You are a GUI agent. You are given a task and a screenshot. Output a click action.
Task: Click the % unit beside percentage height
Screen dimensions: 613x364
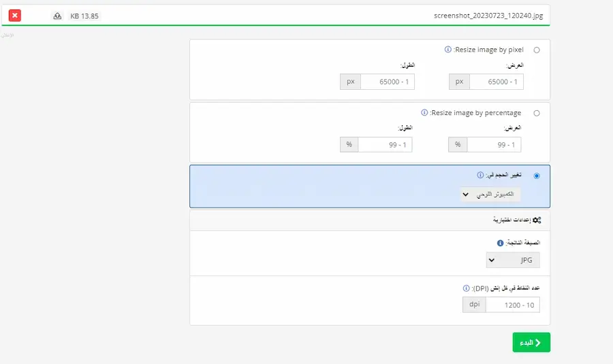(349, 144)
